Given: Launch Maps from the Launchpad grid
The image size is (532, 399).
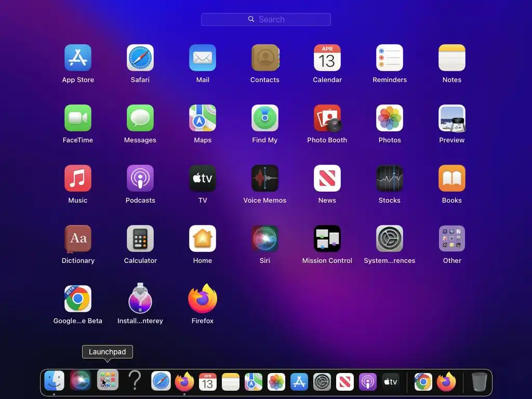Looking at the screenshot, I should pos(203,118).
